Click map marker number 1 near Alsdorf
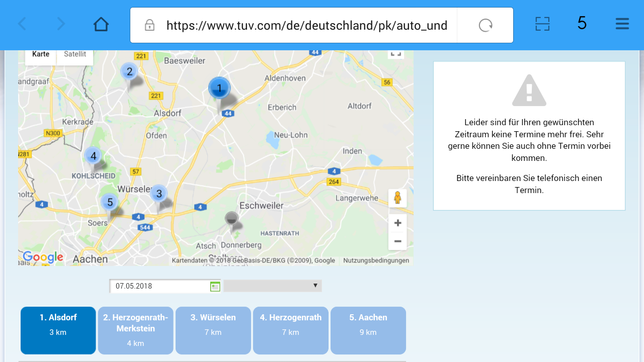The height and width of the screenshot is (362, 644). point(219,89)
